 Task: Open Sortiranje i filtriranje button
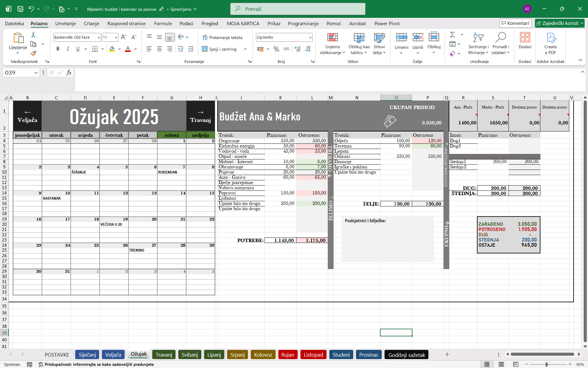tap(478, 44)
